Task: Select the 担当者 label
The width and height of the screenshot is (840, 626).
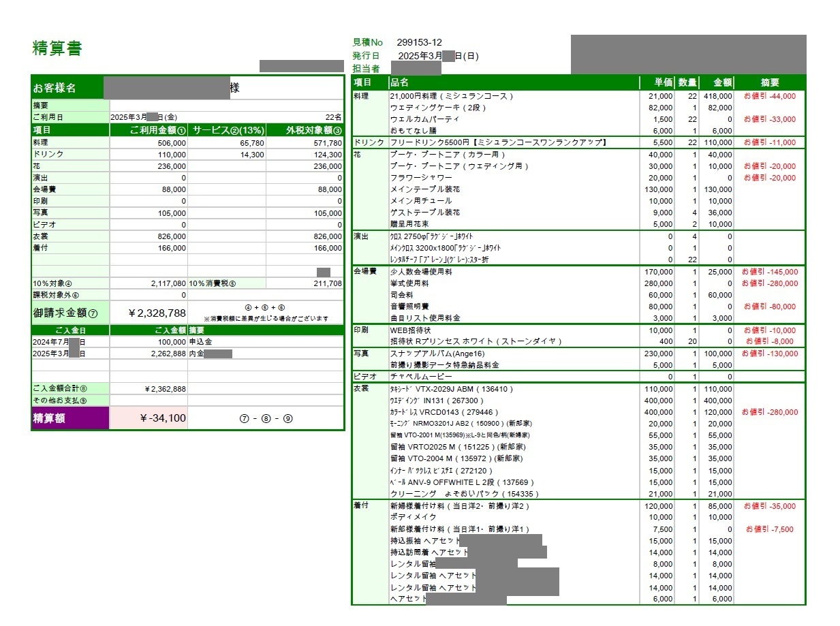Action: 366,68
